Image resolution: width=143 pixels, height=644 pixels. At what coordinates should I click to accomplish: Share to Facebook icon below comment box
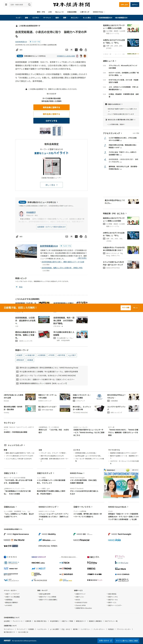(81, 237)
